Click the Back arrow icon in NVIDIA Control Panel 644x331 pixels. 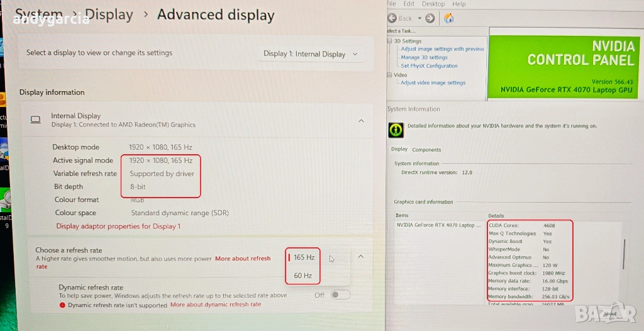pos(392,18)
